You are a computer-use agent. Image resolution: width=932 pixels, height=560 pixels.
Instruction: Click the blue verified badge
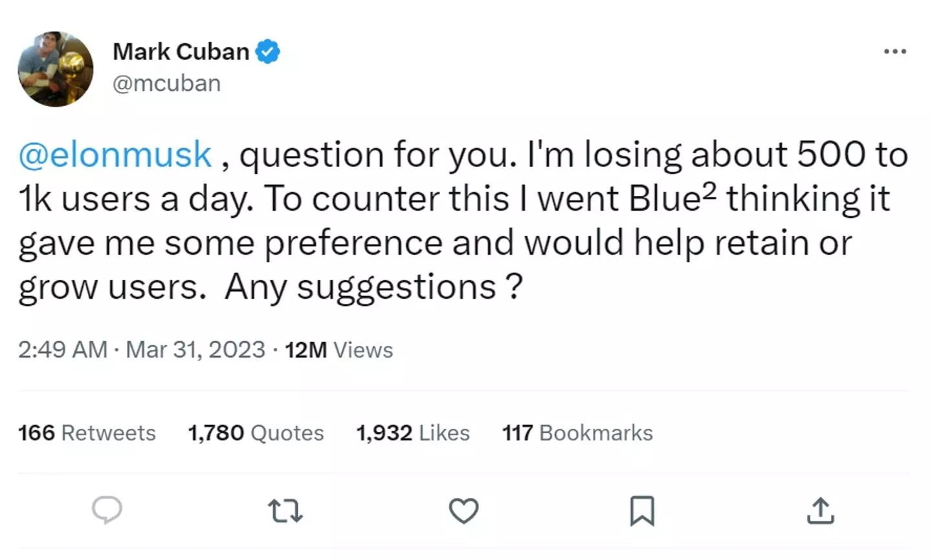(267, 52)
